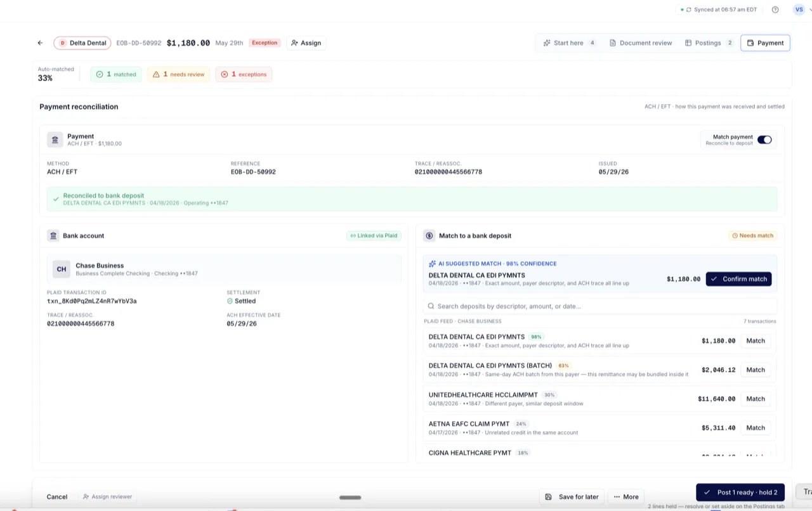Click the AI suggested match sparkle icon

point(433,264)
